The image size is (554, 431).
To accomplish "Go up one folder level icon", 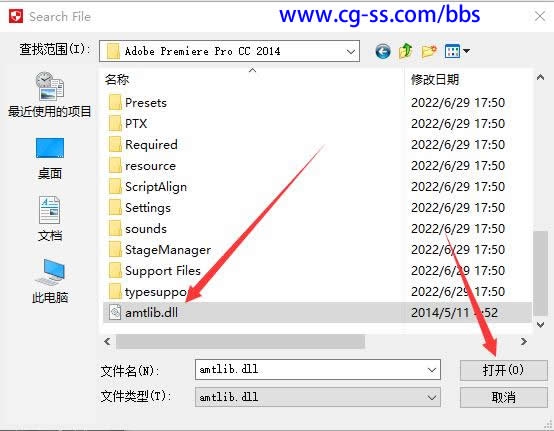I will tap(406, 51).
